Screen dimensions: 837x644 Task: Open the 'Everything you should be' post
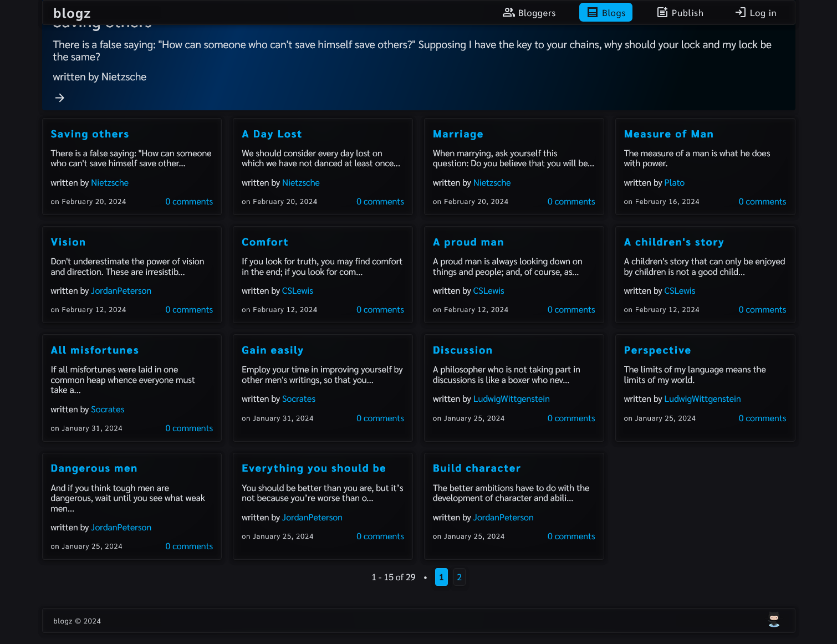click(313, 468)
